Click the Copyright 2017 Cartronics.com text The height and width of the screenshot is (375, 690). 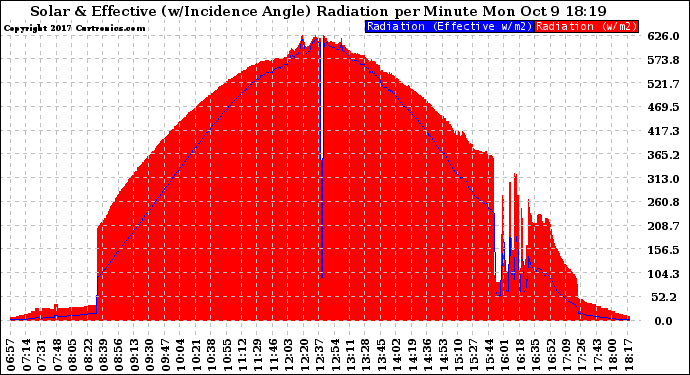click(x=74, y=28)
